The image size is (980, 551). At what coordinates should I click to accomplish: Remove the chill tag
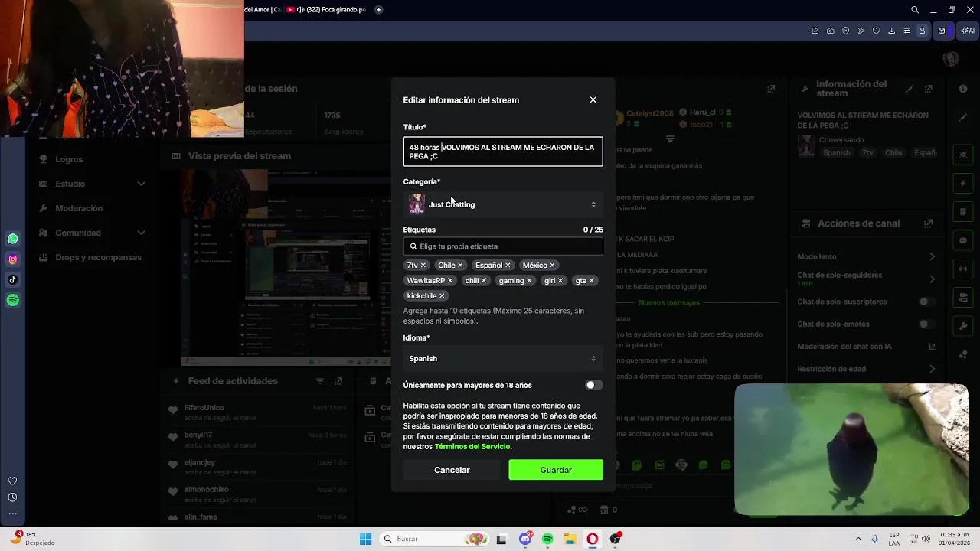[484, 281]
